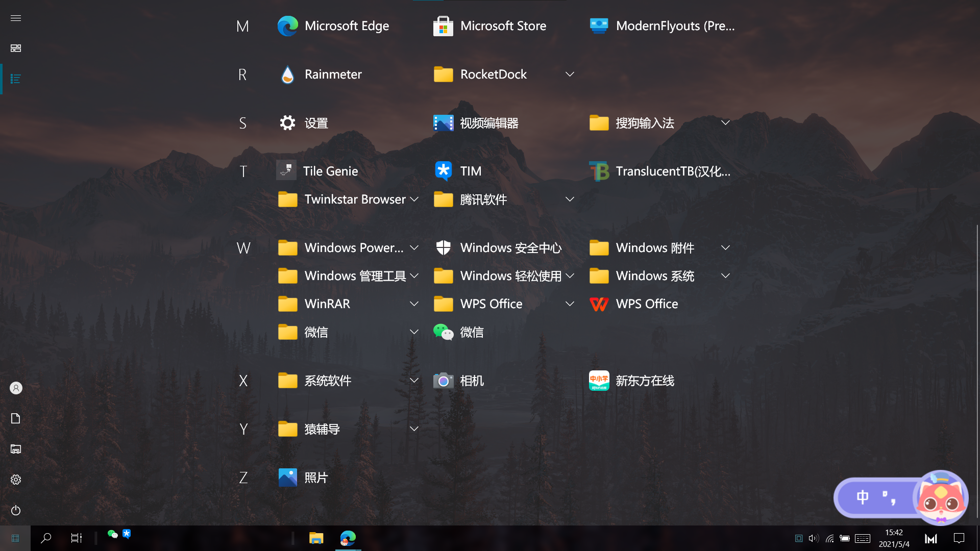Open ModernFlyouts (Preview) app

point(663,26)
